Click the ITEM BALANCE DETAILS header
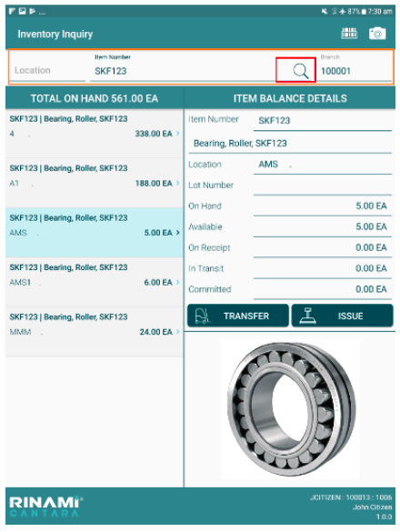The height and width of the screenshot is (532, 400). pyautogui.click(x=290, y=98)
